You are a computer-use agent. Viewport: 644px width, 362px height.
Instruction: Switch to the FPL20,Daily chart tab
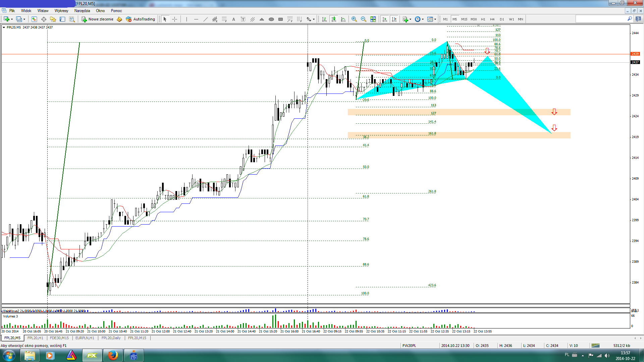111,338
